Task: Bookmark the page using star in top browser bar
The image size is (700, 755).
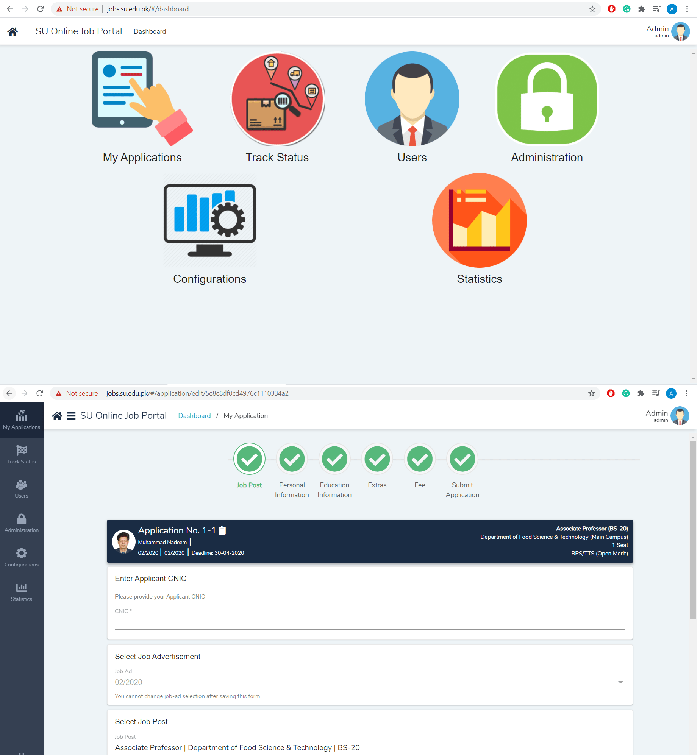Action: pos(592,9)
